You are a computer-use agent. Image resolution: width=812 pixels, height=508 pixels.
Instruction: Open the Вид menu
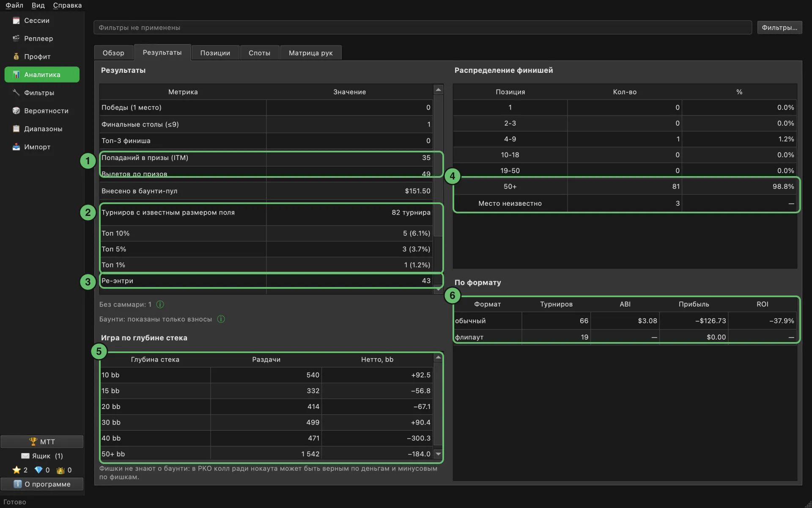(x=38, y=5)
